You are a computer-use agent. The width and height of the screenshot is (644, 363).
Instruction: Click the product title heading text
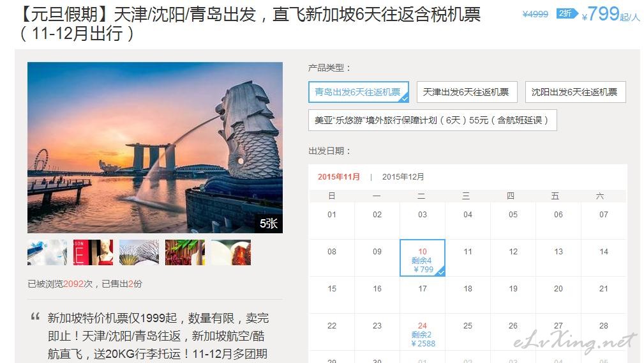249,24
